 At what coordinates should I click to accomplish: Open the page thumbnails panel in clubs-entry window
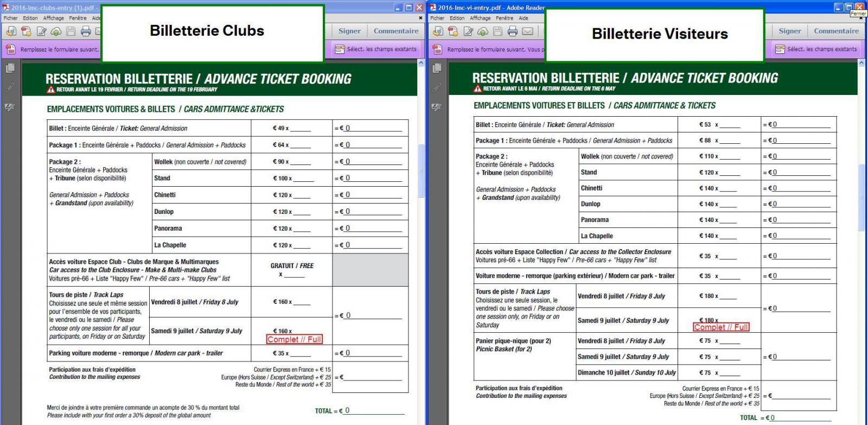[10, 68]
